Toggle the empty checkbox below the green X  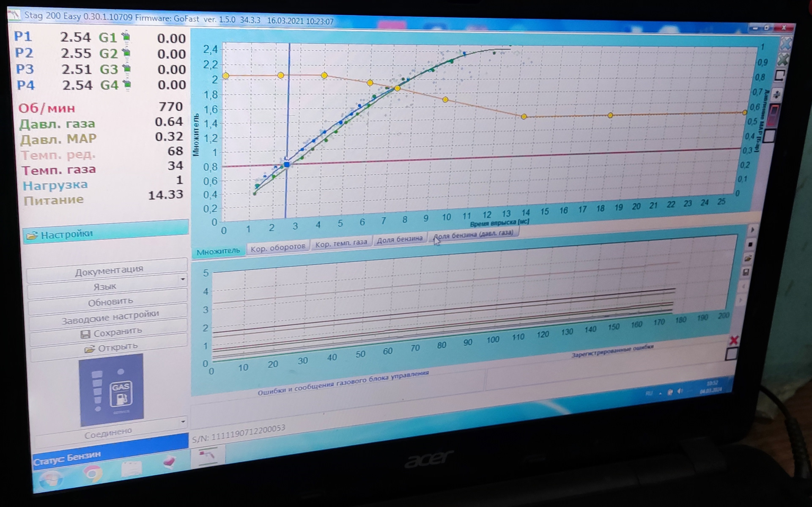click(x=780, y=76)
